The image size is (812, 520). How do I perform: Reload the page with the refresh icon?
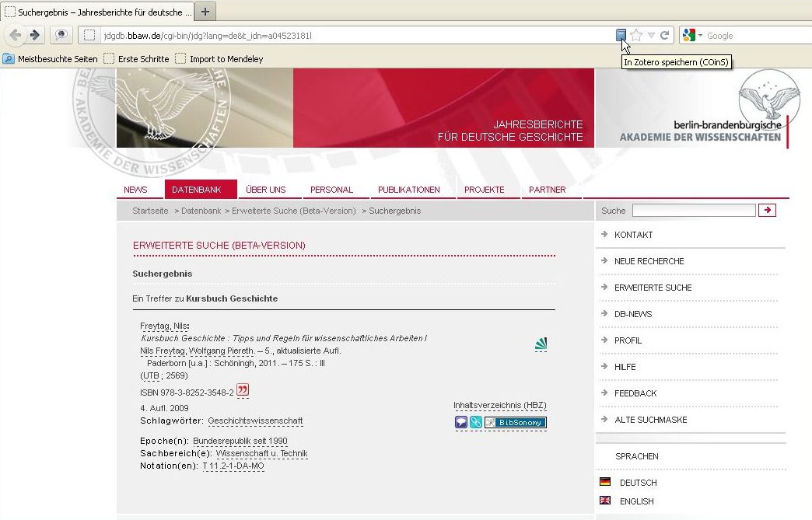[664, 36]
